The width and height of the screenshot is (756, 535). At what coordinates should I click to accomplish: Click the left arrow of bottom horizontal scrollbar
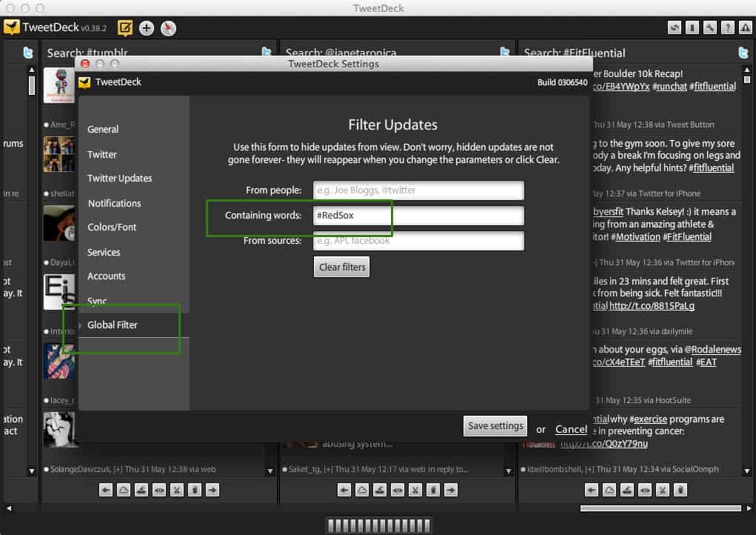point(8,508)
